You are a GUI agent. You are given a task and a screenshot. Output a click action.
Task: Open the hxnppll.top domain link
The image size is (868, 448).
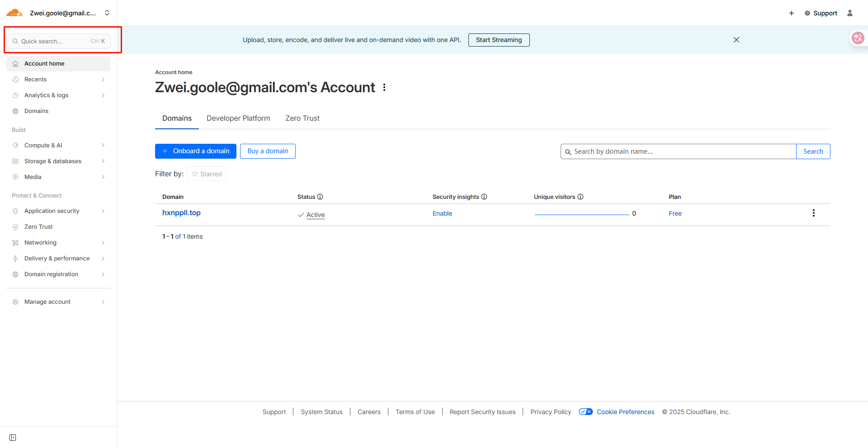181,213
